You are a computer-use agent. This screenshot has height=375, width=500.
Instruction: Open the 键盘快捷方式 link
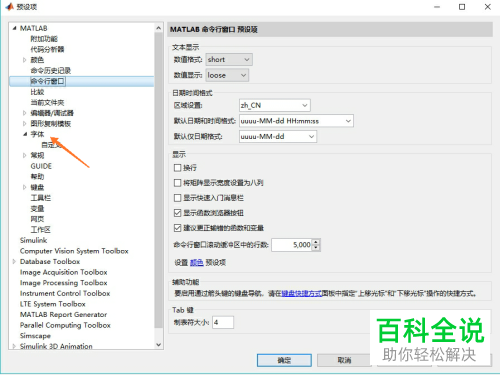click(302, 294)
